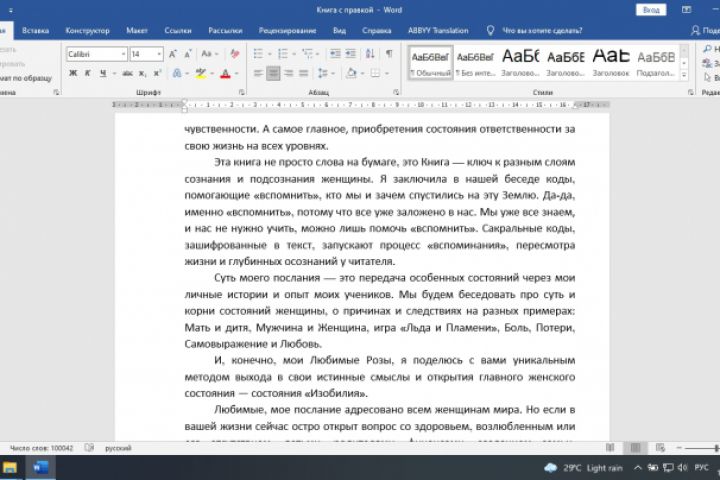Toggle underline Ч formatting
Image resolution: width=720 pixels, height=480 pixels.
click(x=103, y=73)
